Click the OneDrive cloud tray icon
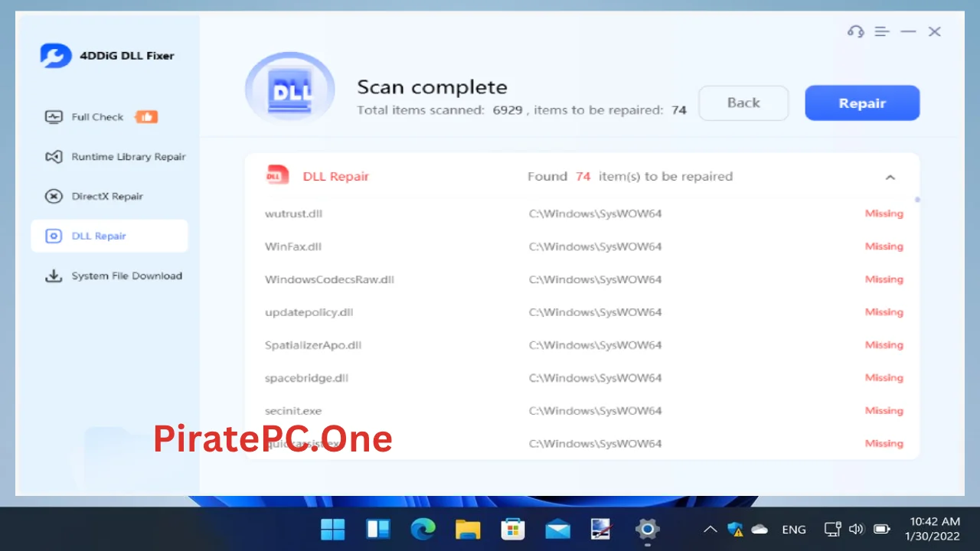The image size is (980, 551). point(759,529)
